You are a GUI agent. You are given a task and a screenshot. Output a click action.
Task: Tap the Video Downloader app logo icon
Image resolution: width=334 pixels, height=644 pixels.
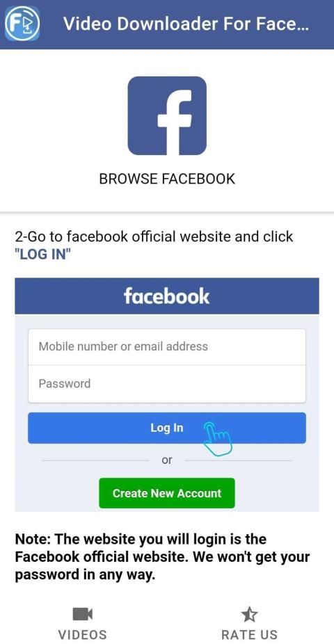(22, 23)
